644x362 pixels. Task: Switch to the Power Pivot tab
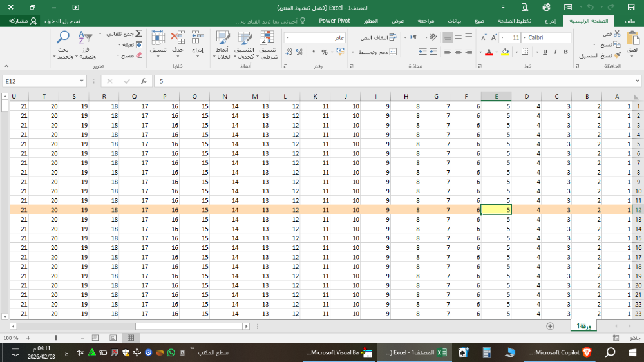pos(334,21)
